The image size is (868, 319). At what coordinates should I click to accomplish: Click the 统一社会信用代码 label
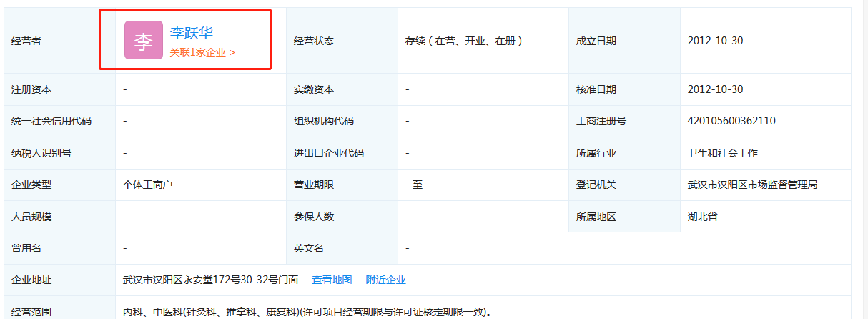pyautogui.click(x=51, y=121)
